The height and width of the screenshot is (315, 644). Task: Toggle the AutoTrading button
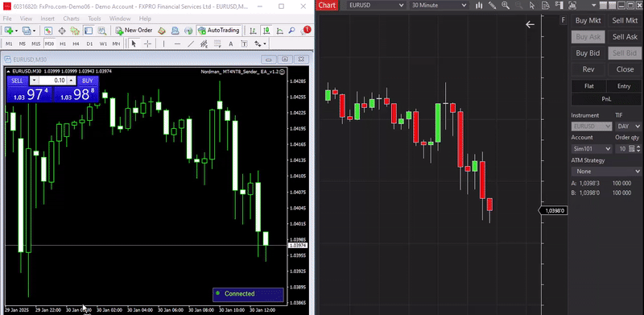(x=218, y=31)
